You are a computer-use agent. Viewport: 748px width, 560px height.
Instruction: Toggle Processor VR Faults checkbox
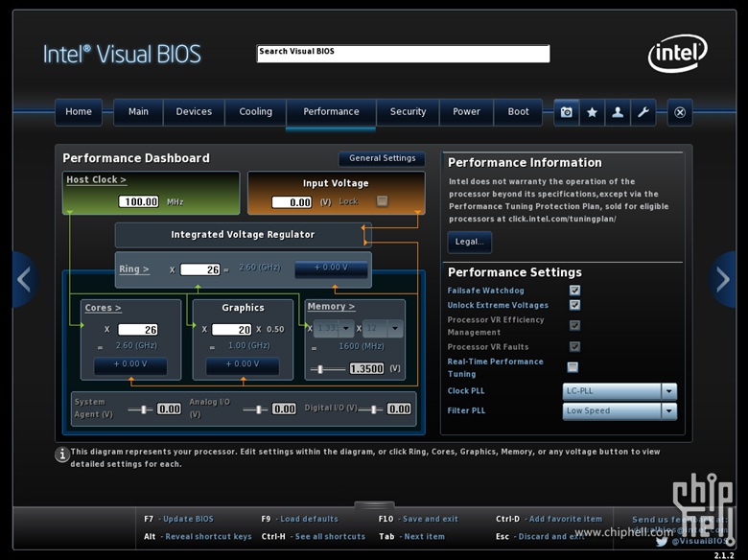pos(574,346)
